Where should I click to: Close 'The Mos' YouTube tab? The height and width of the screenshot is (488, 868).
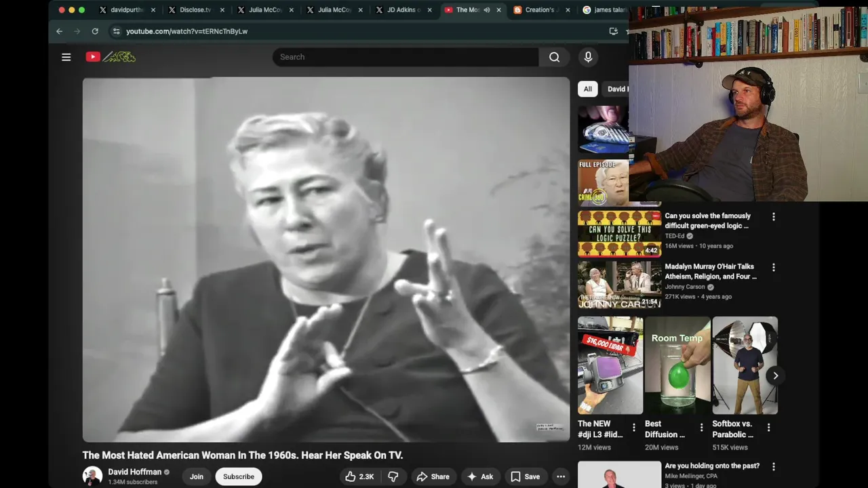click(498, 10)
